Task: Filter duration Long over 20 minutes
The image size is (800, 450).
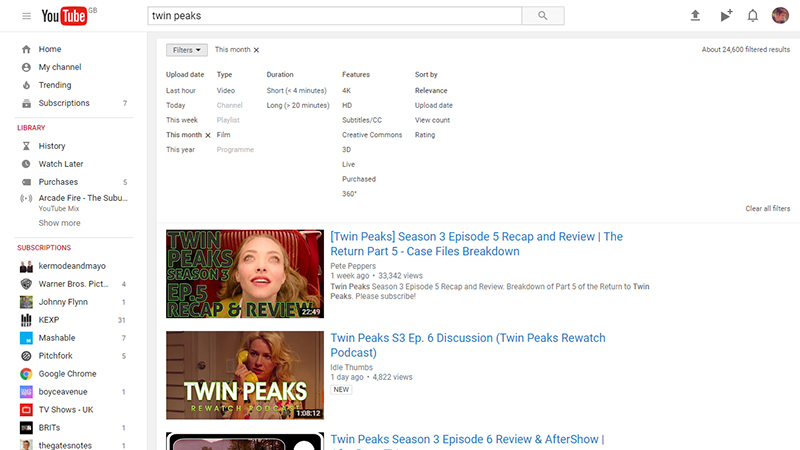Action: coord(298,105)
